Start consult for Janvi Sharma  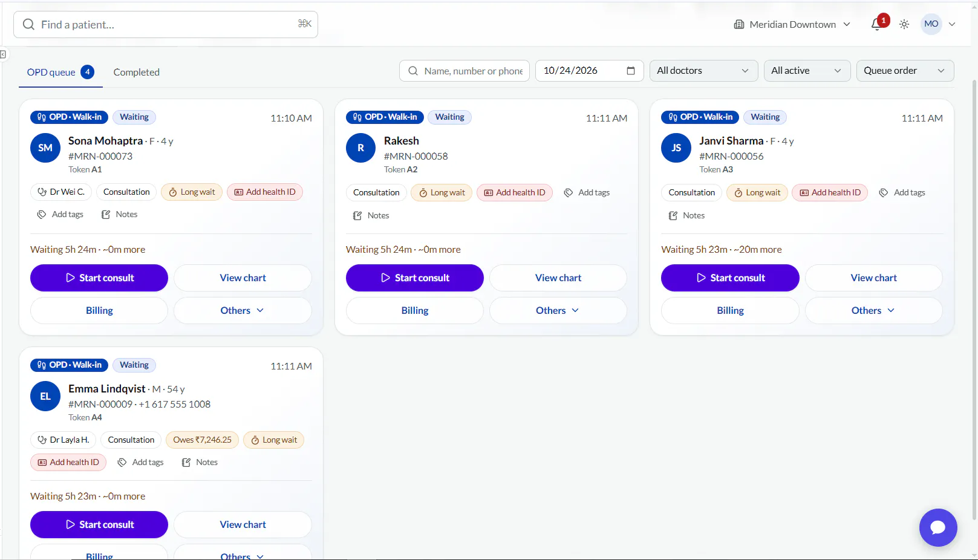(x=730, y=278)
